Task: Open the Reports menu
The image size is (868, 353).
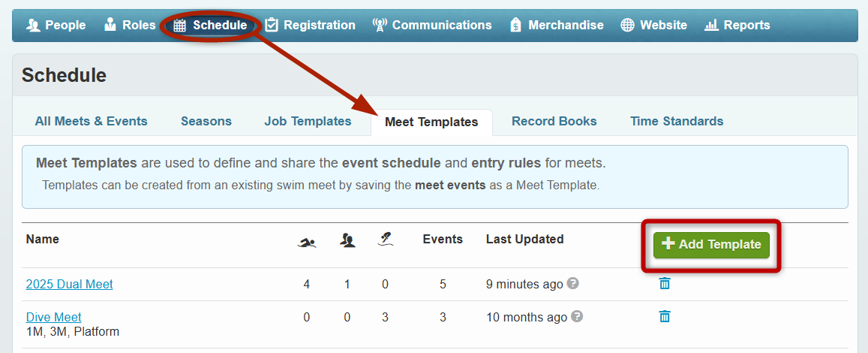Action: 737,25
